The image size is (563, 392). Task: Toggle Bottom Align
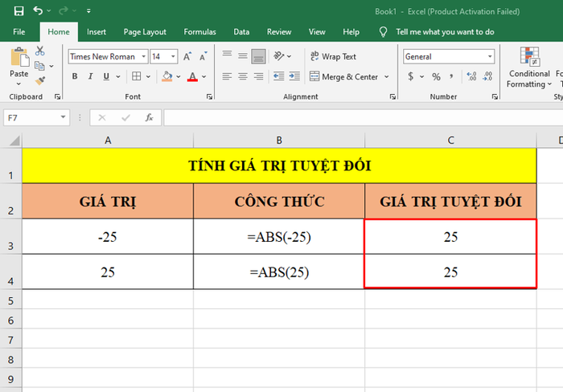coord(258,56)
